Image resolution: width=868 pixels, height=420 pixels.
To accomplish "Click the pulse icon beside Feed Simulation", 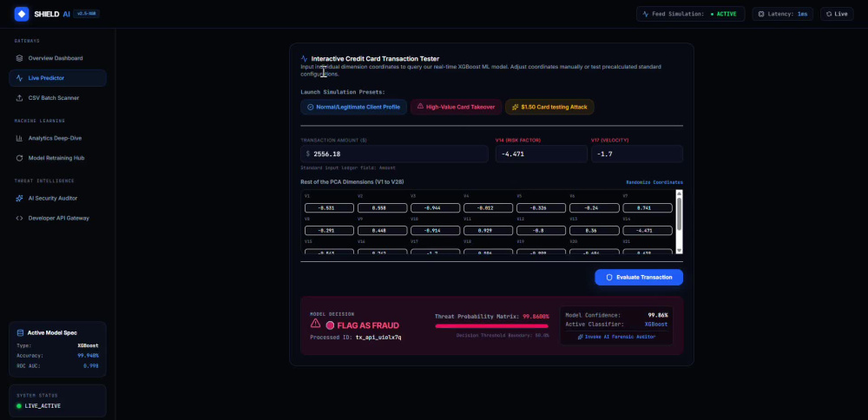I will click(646, 14).
